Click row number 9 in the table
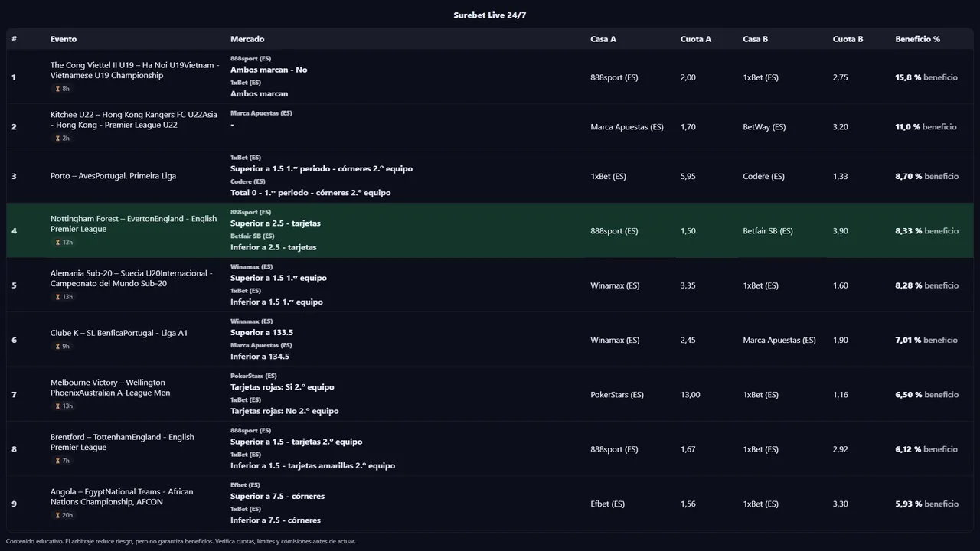 (14, 504)
